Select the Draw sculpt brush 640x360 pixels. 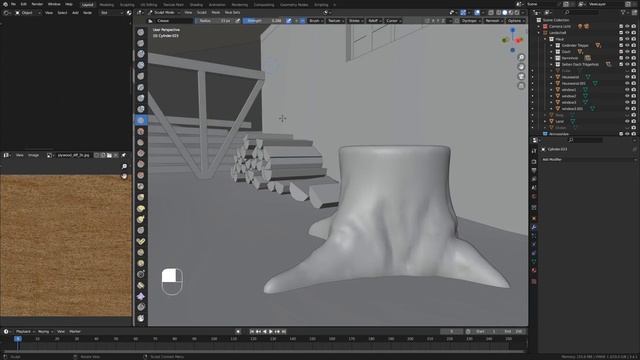click(x=141, y=32)
